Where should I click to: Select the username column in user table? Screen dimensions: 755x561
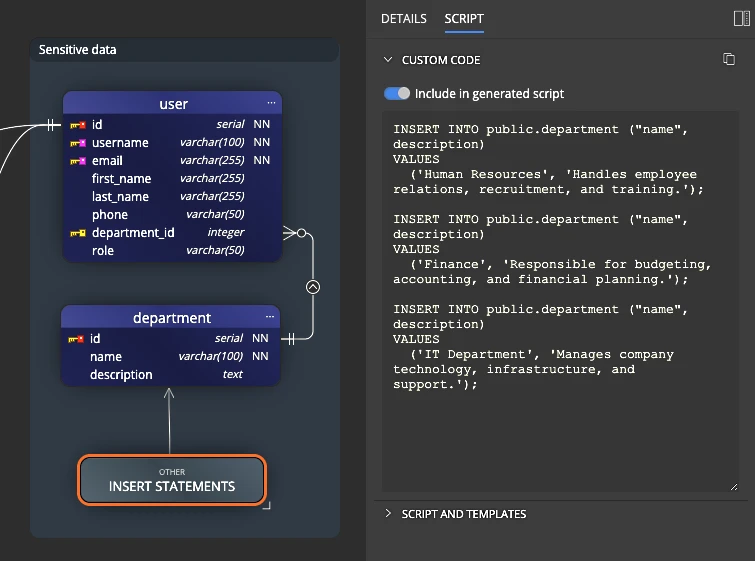click(x=120, y=143)
